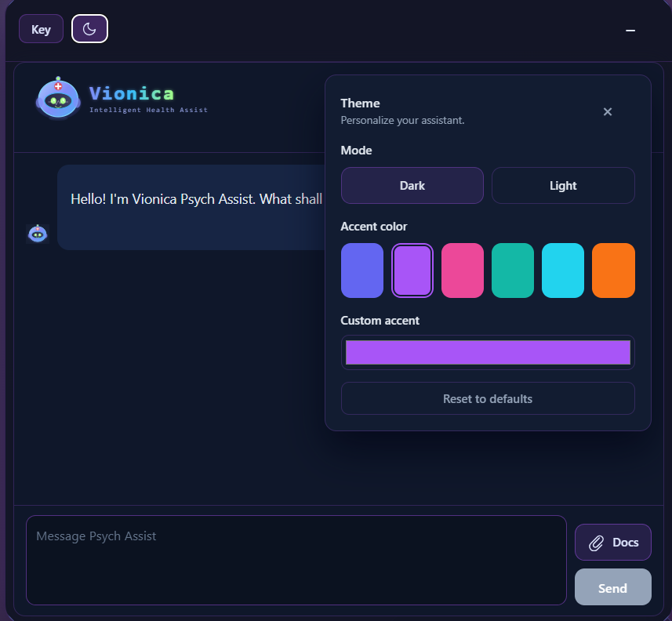Pick the indigo blue accent color

coord(361,271)
